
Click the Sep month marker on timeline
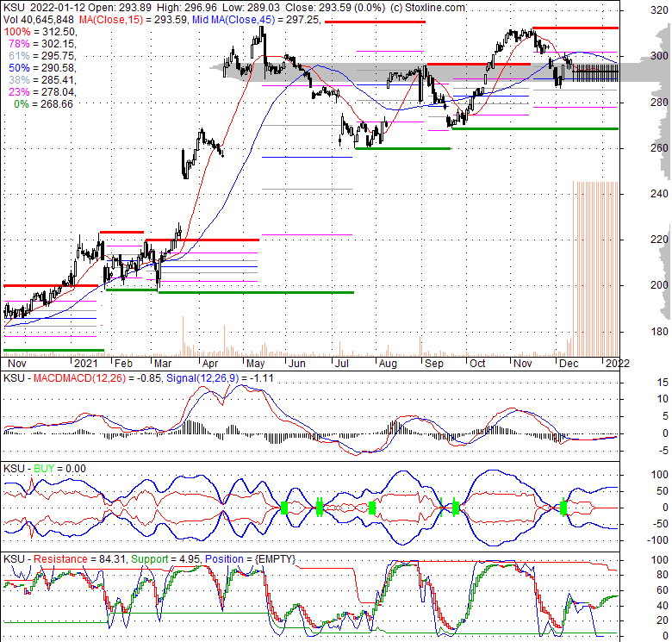click(433, 364)
